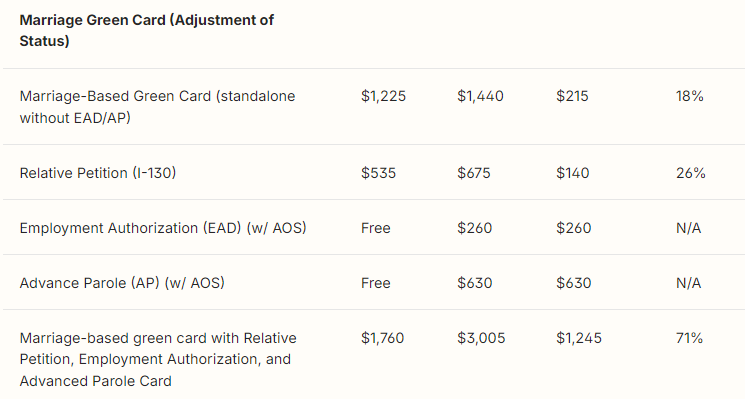This screenshot has height=399, width=745.
Task: Click the 71% increase cell
Action: pyautogui.click(x=689, y=338)
